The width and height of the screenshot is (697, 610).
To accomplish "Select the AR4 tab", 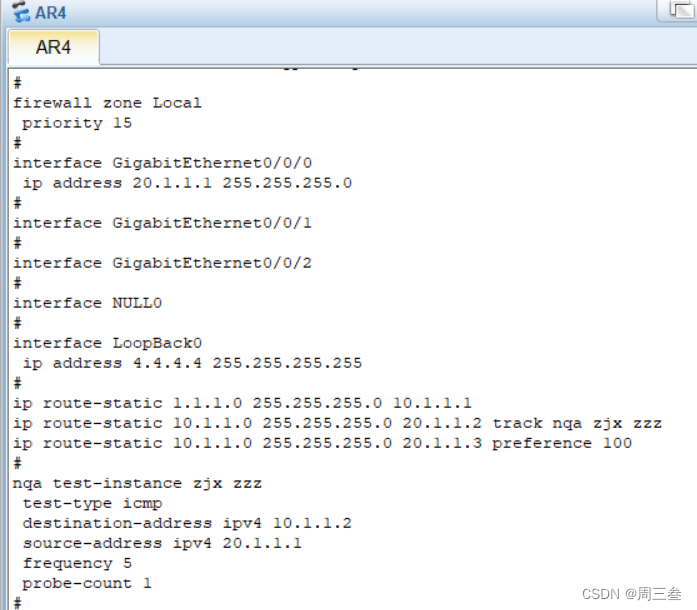I will click(x=53, y=47).
